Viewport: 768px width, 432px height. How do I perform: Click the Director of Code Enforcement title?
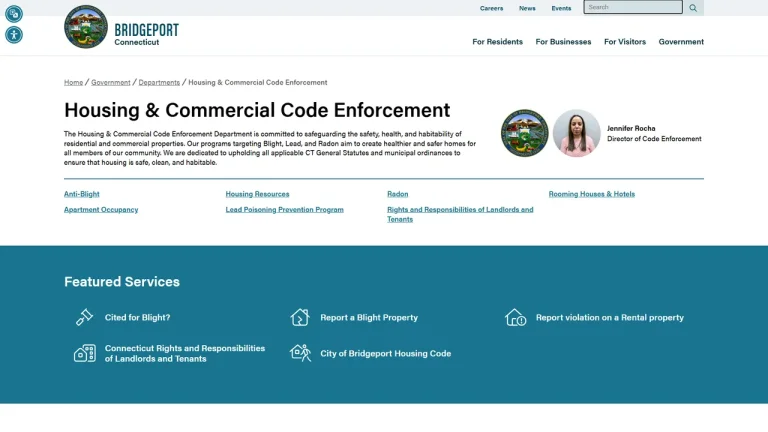[x=654, y=139]
